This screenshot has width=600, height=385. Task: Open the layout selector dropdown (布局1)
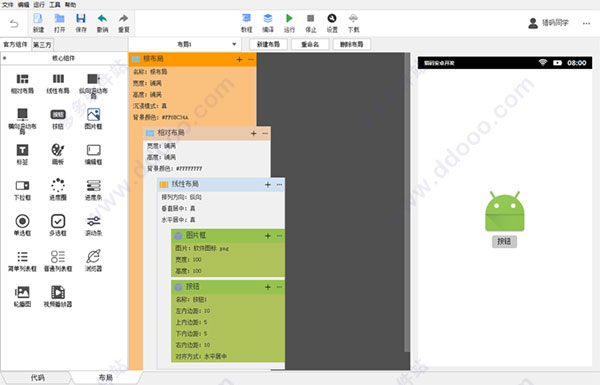tap(184, 44)
